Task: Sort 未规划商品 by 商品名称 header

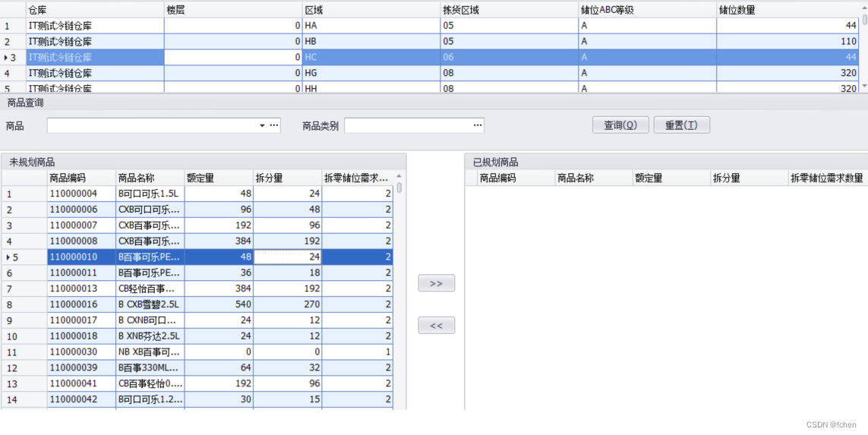Action: point(150,178)
